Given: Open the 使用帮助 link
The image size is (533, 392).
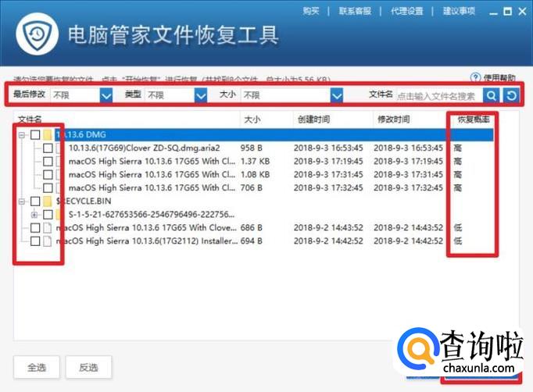Looking at the screenshot, I should point(499,78).
